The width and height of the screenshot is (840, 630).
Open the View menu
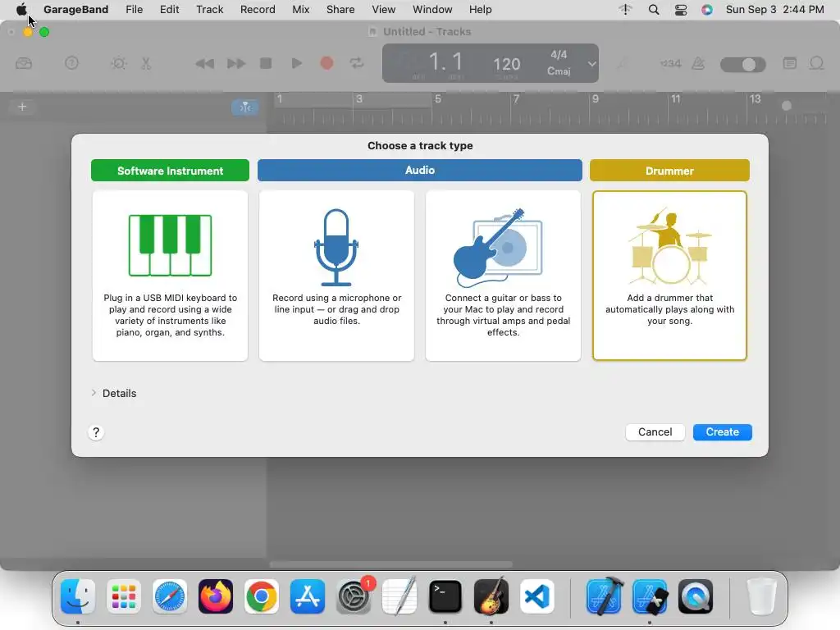[384, 9]
